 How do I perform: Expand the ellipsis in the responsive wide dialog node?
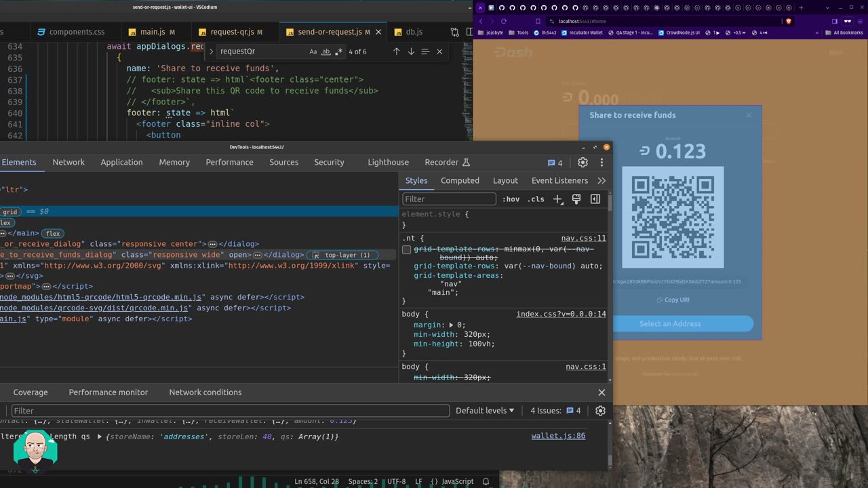point(258,256)
